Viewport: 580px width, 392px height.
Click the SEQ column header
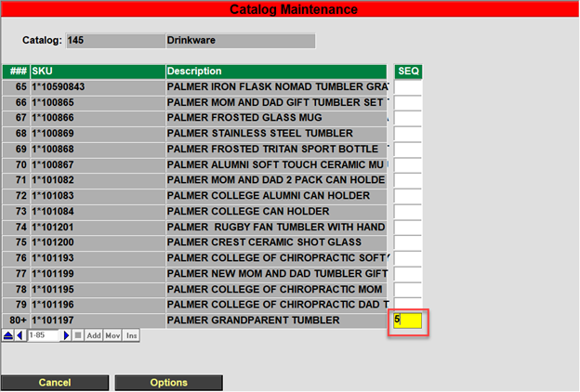(x=408, y=72)
